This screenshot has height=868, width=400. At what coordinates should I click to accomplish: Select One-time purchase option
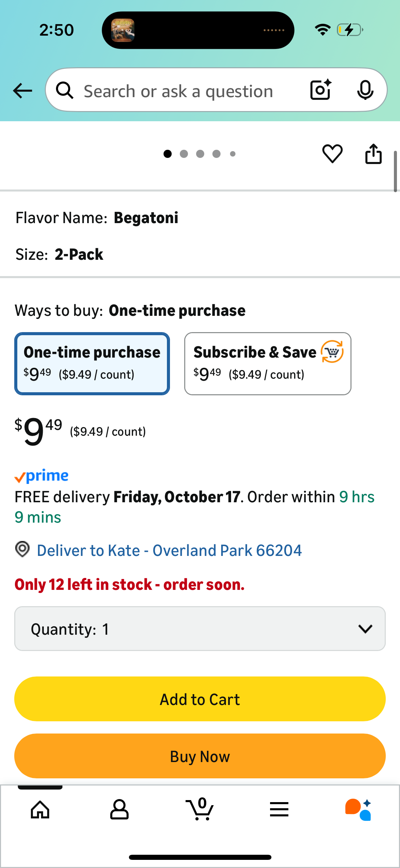pyautogui.click(x=92, y=363)
